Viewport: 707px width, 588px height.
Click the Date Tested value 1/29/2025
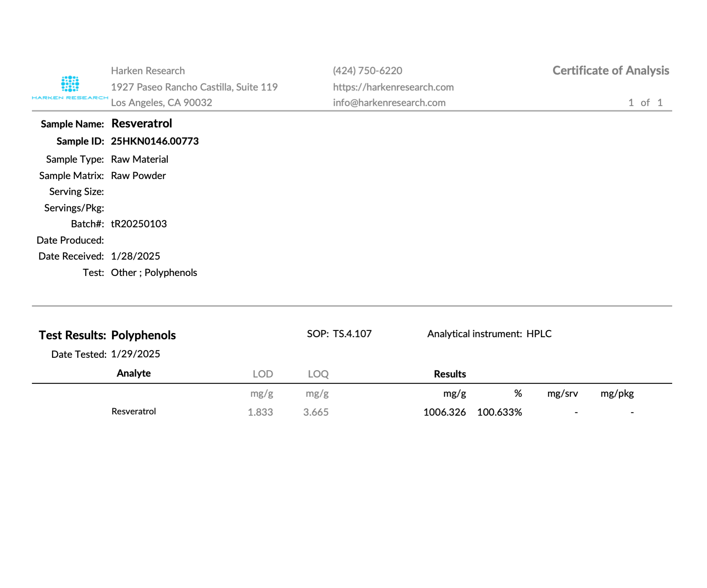click(x=135, y=354)
